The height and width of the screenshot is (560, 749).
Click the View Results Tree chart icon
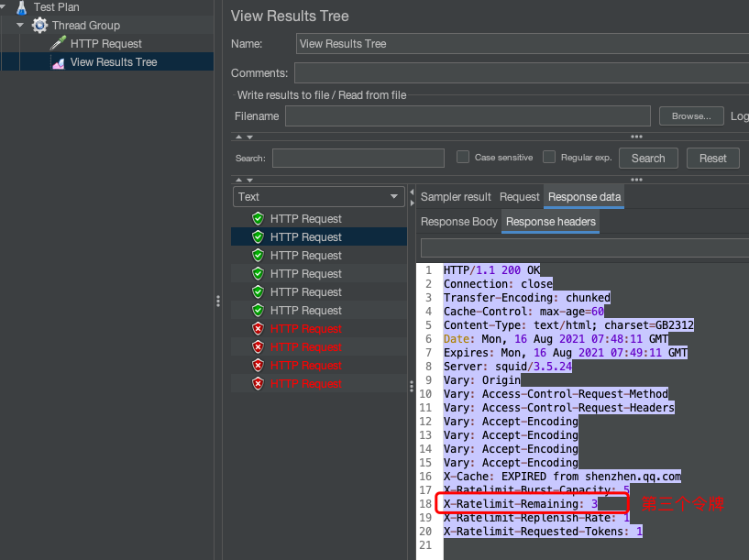(x=58, y=60)
